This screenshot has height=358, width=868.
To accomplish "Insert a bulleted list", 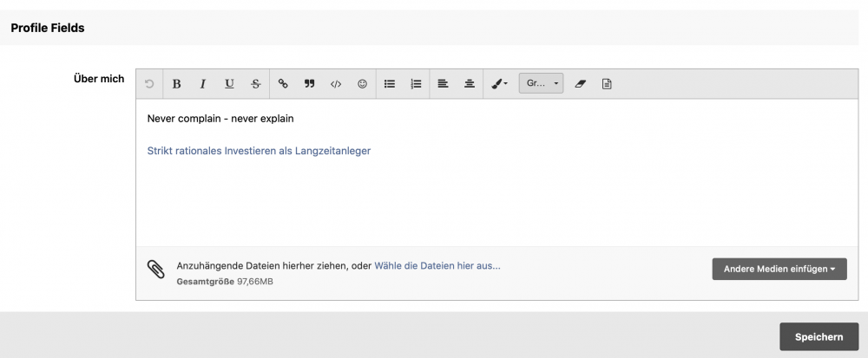I will pyautogui.click(x=390, y=84).
